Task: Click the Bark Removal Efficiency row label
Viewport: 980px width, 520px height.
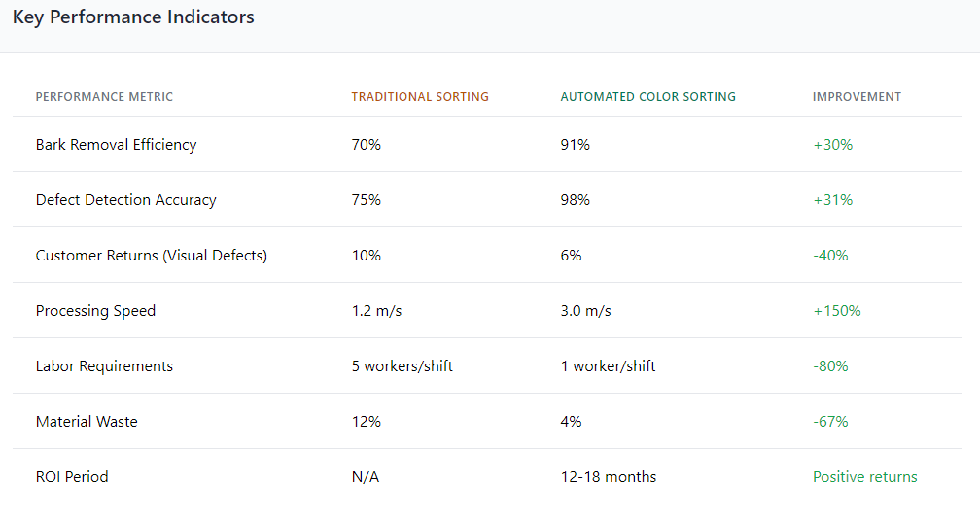Action: click(x=116, y=145)
